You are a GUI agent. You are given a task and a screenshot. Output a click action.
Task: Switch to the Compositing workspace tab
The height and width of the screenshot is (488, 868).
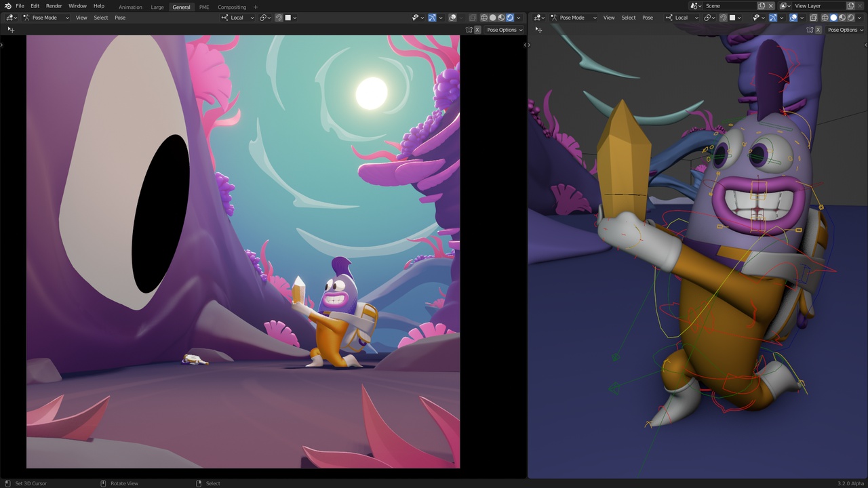(x=232, y=7)
